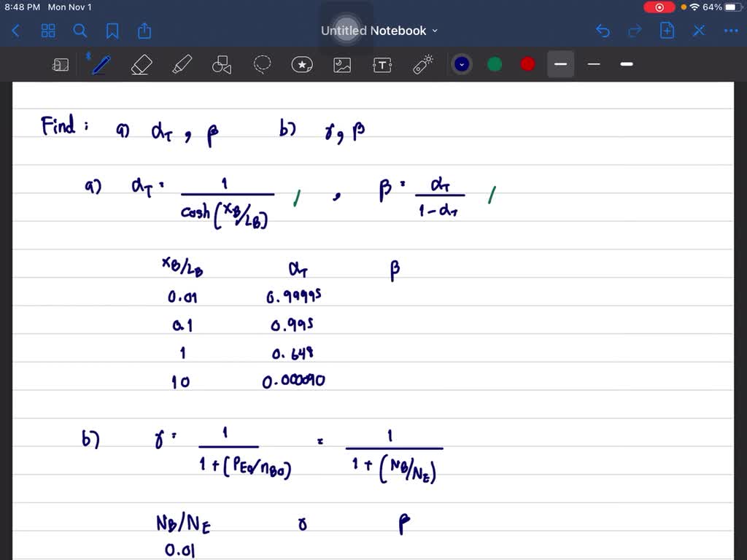Open the favorites sticker tool

click(302, 64)
